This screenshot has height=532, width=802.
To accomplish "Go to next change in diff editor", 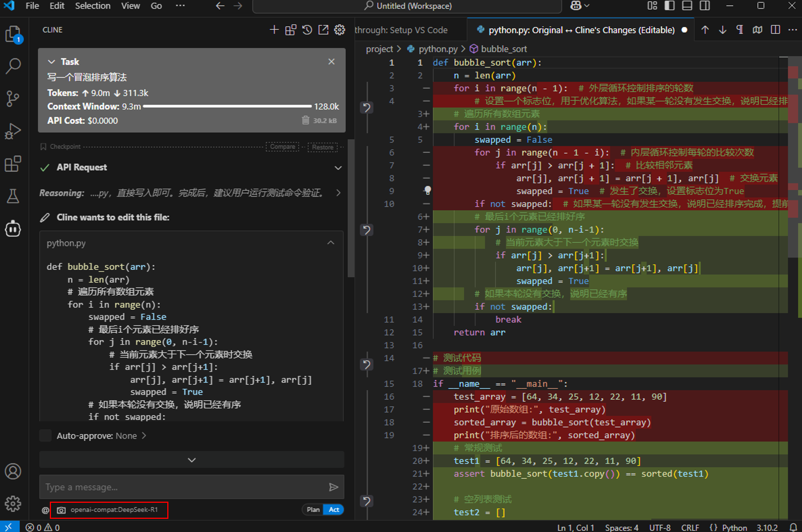I will (x=722, y=30).
